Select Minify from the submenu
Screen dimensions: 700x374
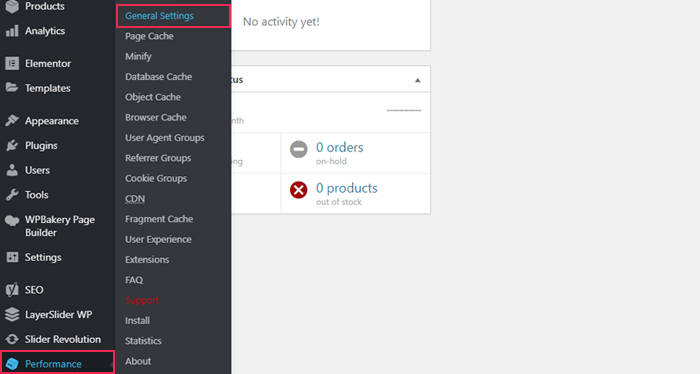point(138,56)
